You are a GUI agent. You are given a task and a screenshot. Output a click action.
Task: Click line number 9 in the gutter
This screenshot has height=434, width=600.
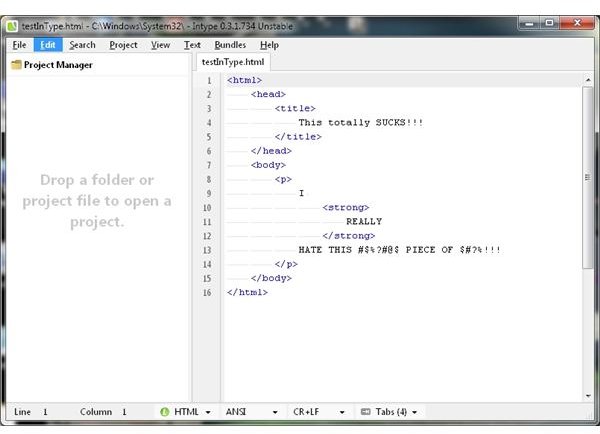[x=209, y=194]
